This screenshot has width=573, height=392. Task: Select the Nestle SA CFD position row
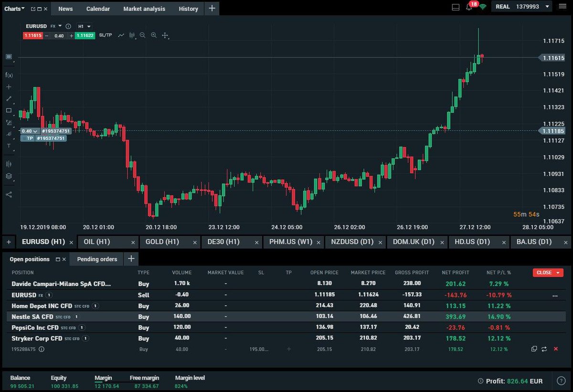[x=286, y=317]
